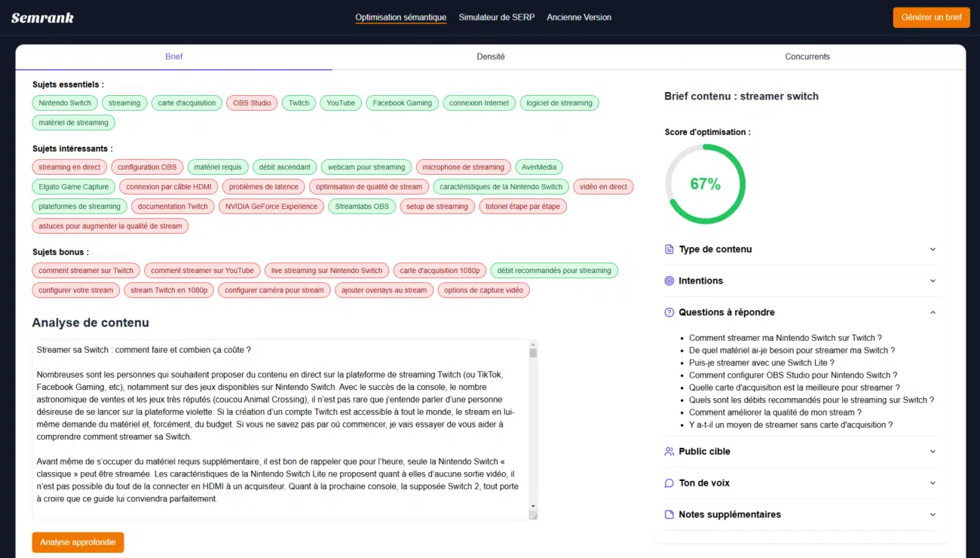
Task: Open the Simulateur de SERP page
Action: (497, 17)
